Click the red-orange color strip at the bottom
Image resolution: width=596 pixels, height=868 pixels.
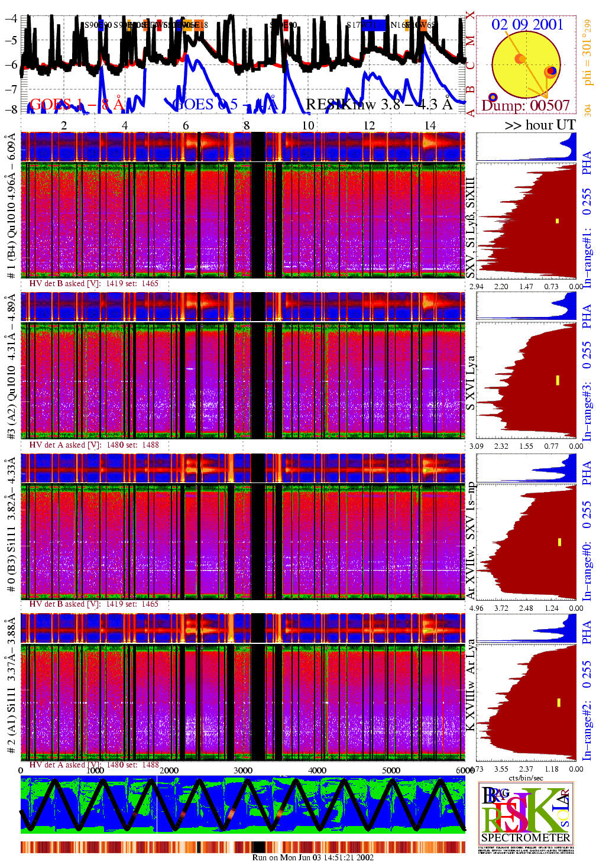[x=242, y=847]
